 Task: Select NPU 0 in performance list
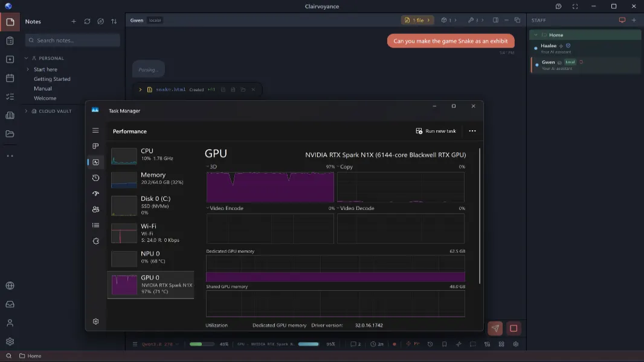pos(150,258)
